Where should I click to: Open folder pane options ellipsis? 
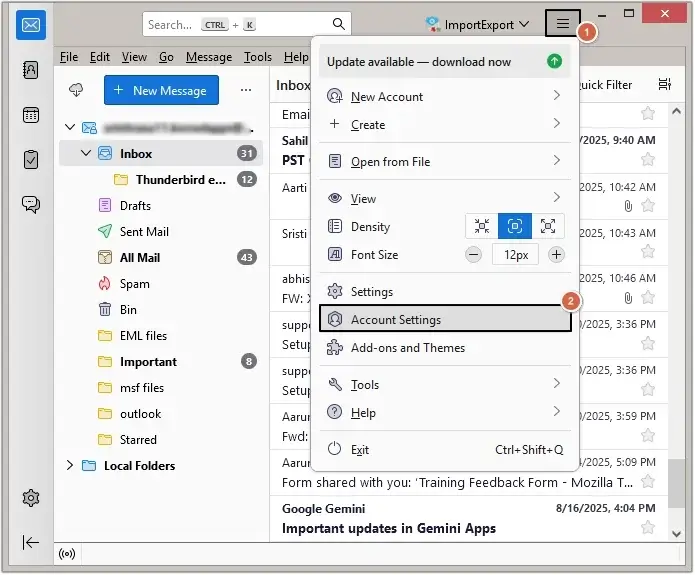click(246, 90)
